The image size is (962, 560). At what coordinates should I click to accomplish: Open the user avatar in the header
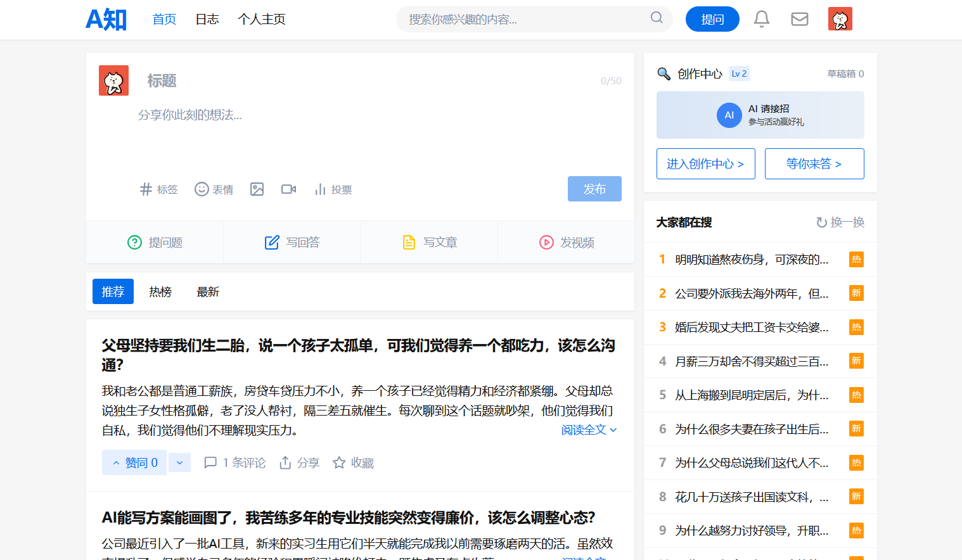tap(840, 19)
